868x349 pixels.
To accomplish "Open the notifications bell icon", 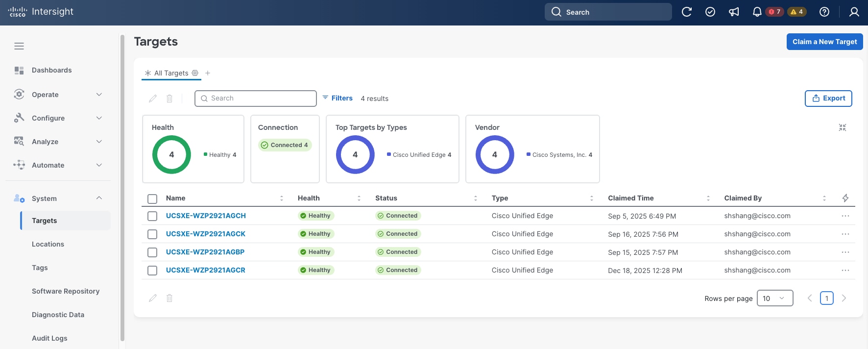I will point(757,12).
